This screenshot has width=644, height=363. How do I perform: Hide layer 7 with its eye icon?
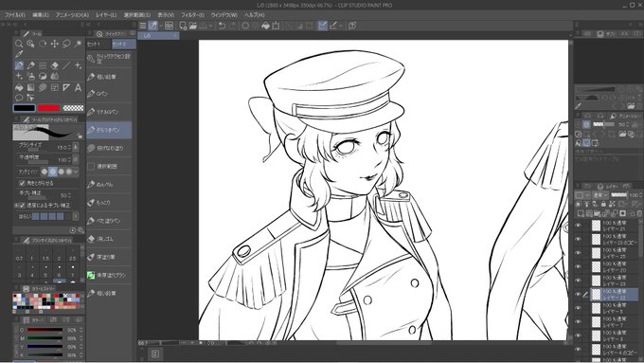(x=579, y=322)
